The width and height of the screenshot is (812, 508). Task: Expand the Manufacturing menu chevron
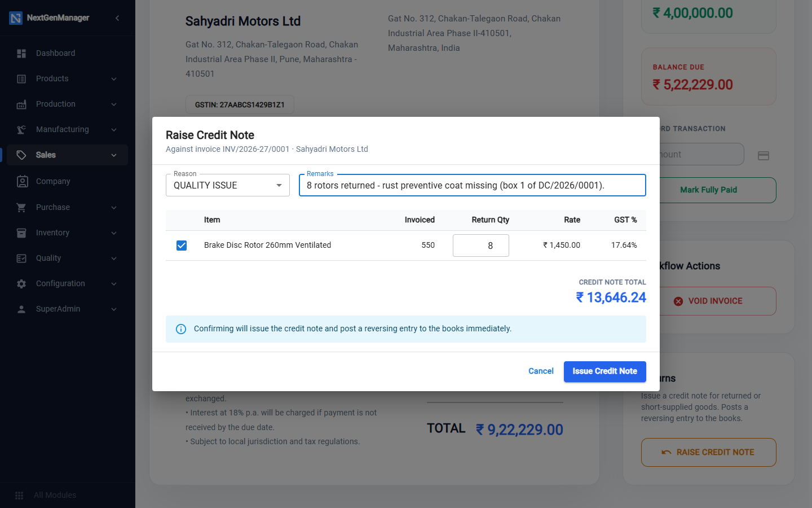coord(114,129)
